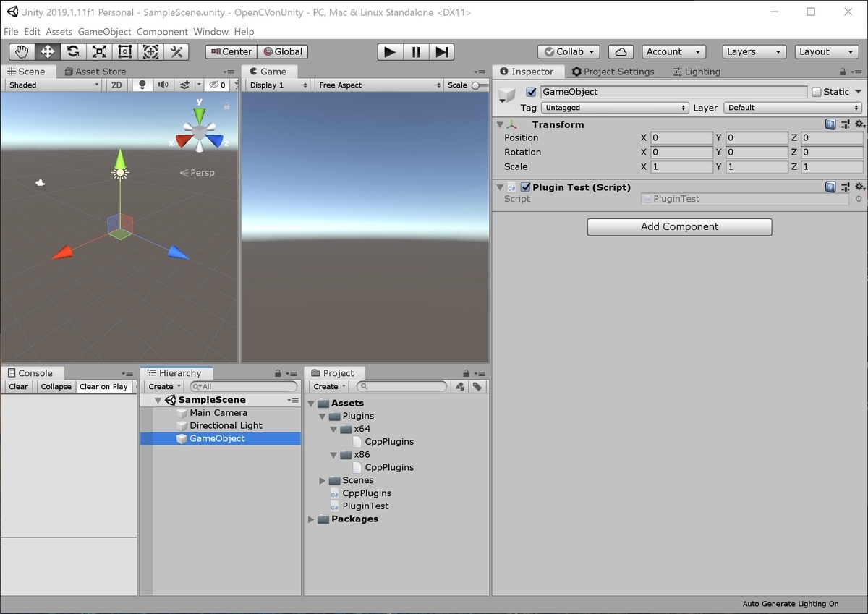Toggle GameObject active checkbox
This screenshot has height=614, width=868.
532,92
